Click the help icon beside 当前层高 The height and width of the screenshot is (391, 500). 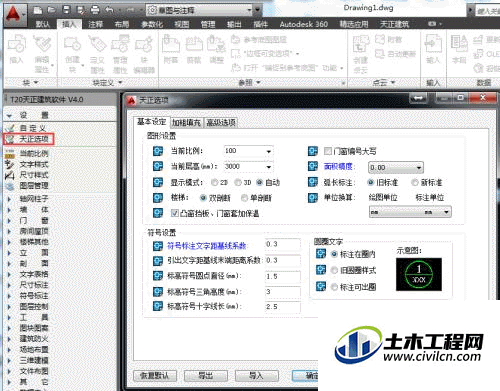[158, 166]
